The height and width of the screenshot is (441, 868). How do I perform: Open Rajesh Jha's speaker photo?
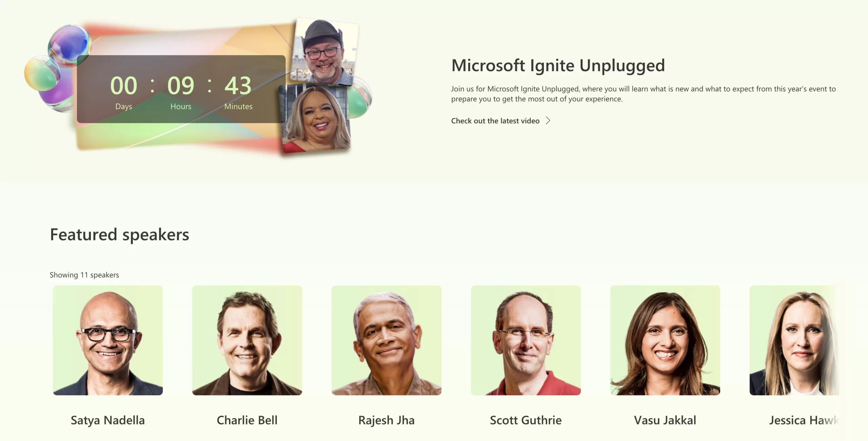coord(387,340)
